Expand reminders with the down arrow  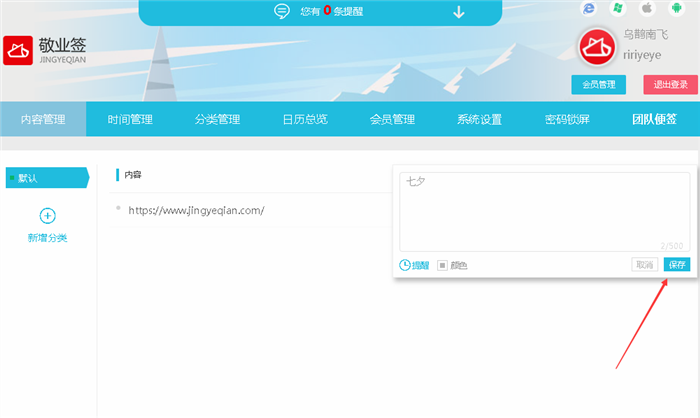pyautogui.click(x=458, y=12)
